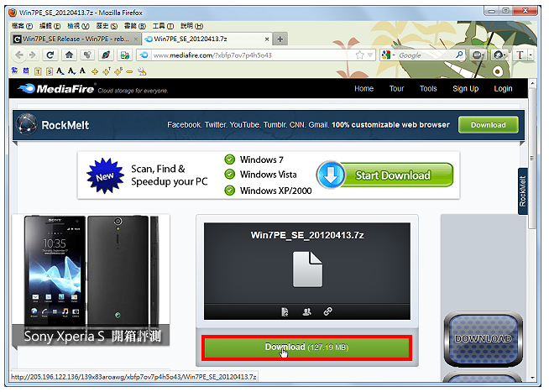The width and height of the screenshot is (549, 392).
Task: Open the 編輯 (E) menu
Action: pyautogui.click(x=50, y=26)
